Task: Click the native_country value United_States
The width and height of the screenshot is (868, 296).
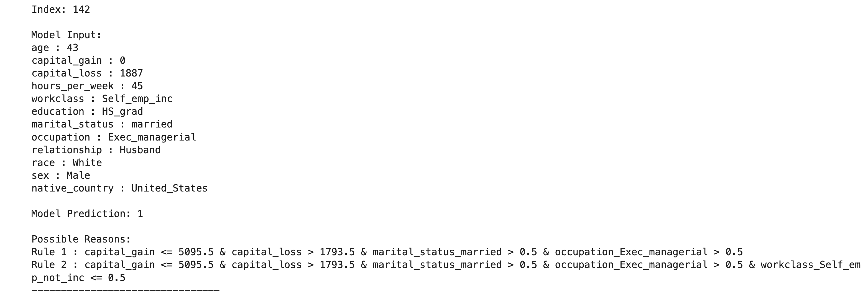Action: point(169,188)
